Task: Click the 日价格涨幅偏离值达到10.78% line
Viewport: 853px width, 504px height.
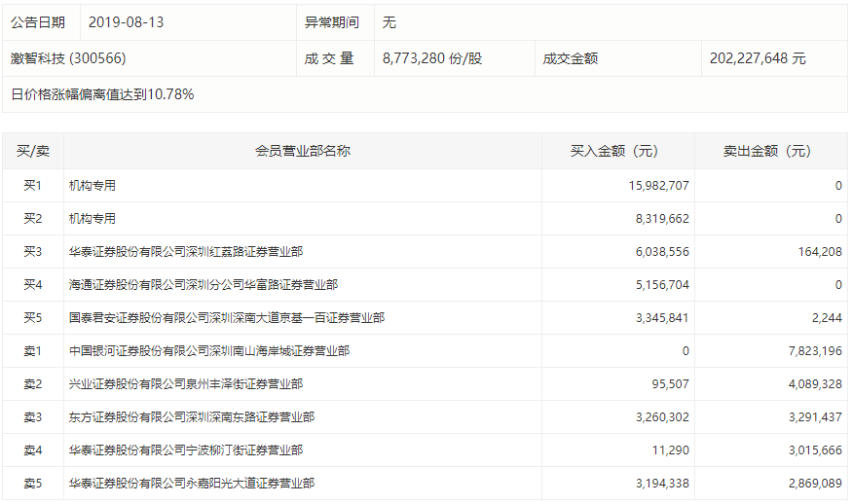Action: coord(103,94)
